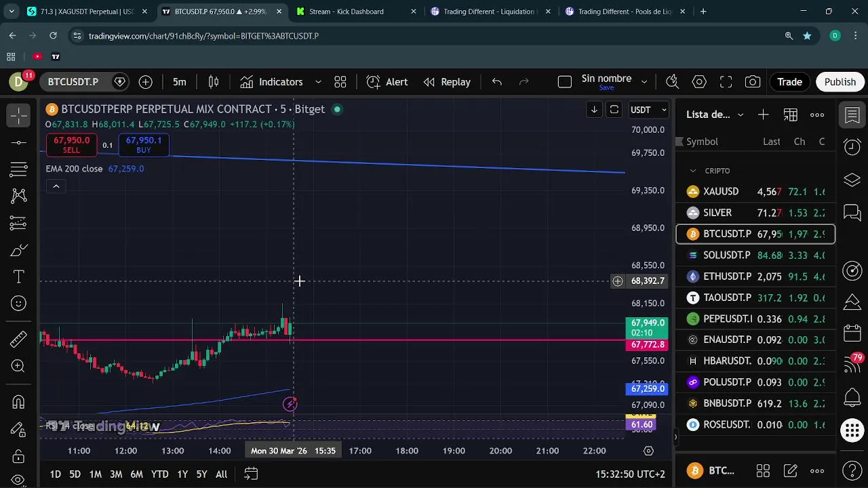
Task: Select the All date range
Action: pyautogui.click(x=221, y=474)
